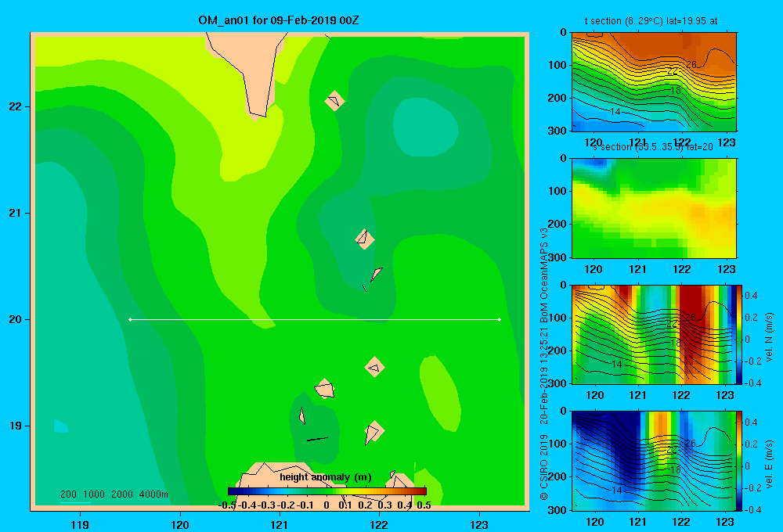Click the vertical CSIRO 2019 BoM OceanMAPS v3 credit text
This screenshot has width=783, height=532.
(544, 364)
